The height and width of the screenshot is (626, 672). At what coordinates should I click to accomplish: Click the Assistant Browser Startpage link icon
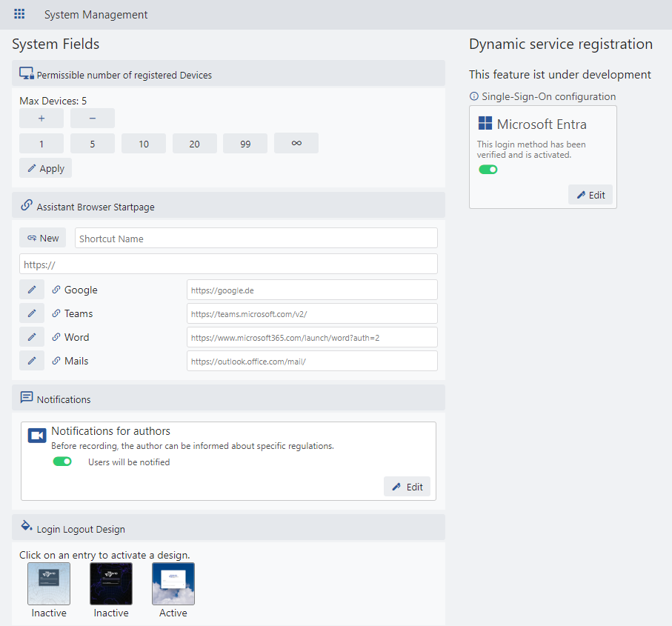coord(27,205)
